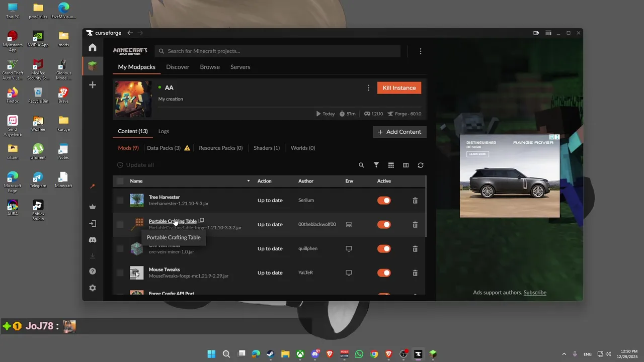Click Data Packs warning triangle icon
The width and height of the screenshot is (644, 362).
[x=187, y=148]
